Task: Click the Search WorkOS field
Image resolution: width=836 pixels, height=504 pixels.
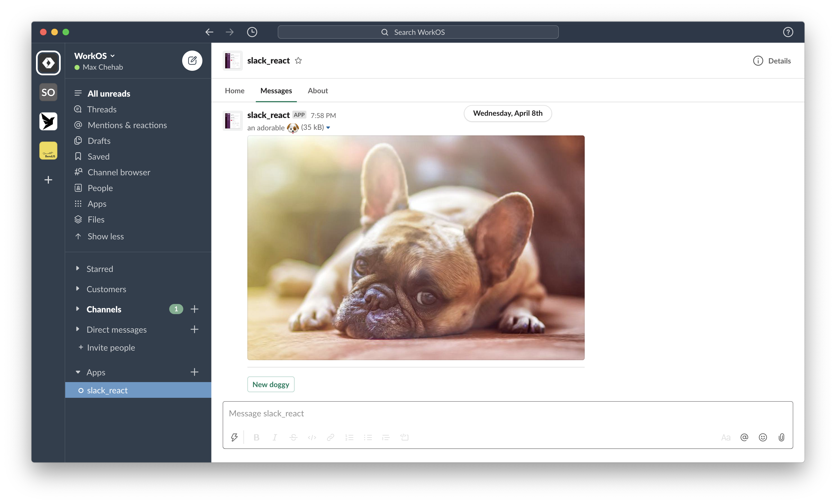Action: click(x=418, y=32)
